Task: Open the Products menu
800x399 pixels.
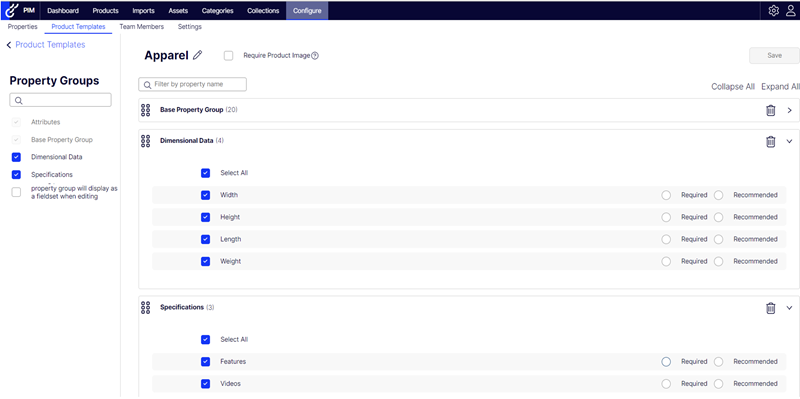Action: point(106,11)
